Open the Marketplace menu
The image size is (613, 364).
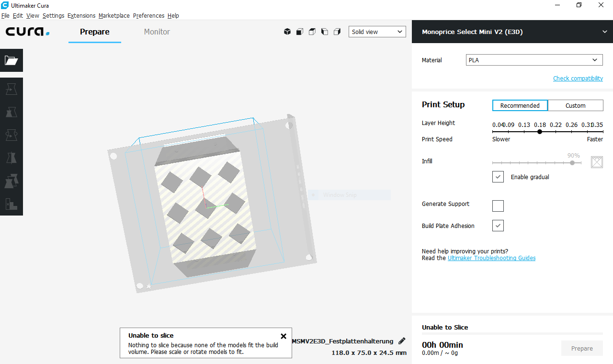[114, 15]
